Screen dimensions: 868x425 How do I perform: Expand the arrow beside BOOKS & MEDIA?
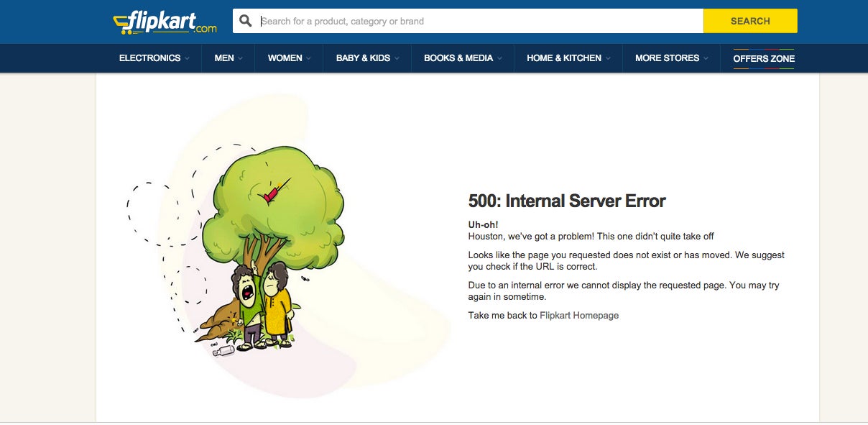pos(499,59)
